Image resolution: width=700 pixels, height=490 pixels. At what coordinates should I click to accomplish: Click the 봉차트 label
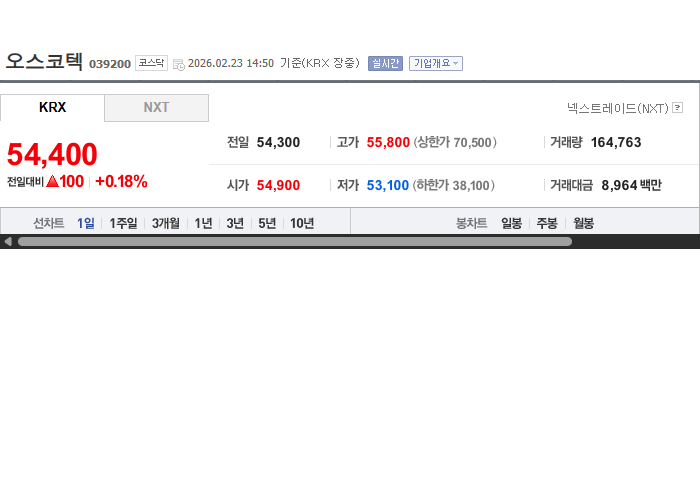(471, 223)
